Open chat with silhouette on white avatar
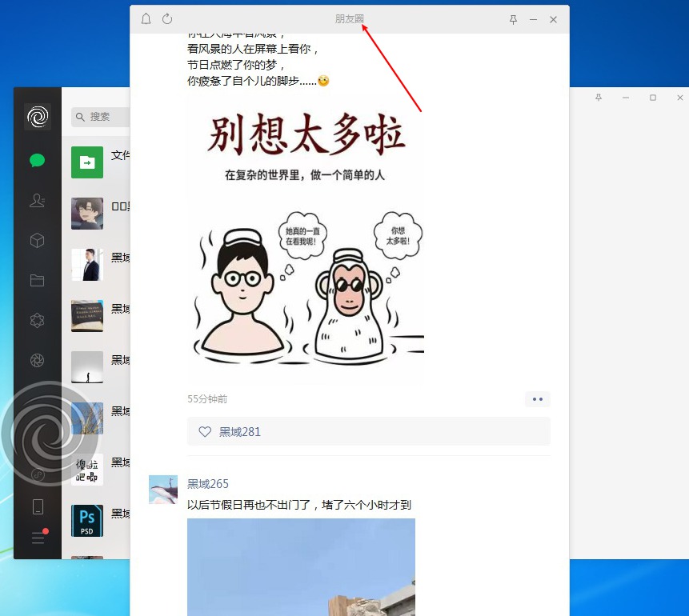 click(x=87, y=367)
